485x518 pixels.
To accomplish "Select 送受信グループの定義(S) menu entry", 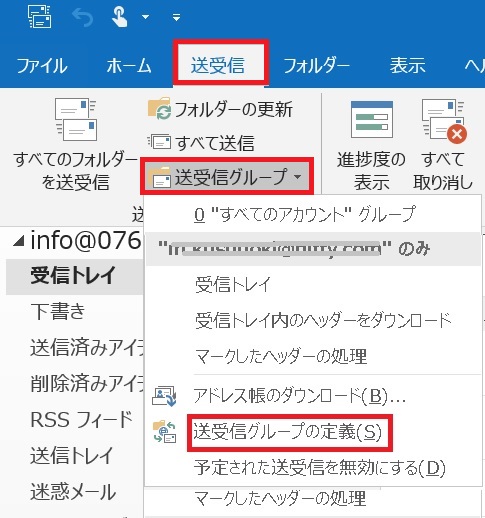I will click(x=288, y=432).
